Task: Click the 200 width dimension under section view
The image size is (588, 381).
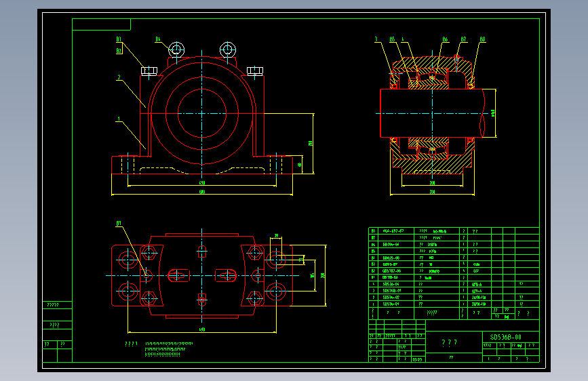Action: coord(433,183)
